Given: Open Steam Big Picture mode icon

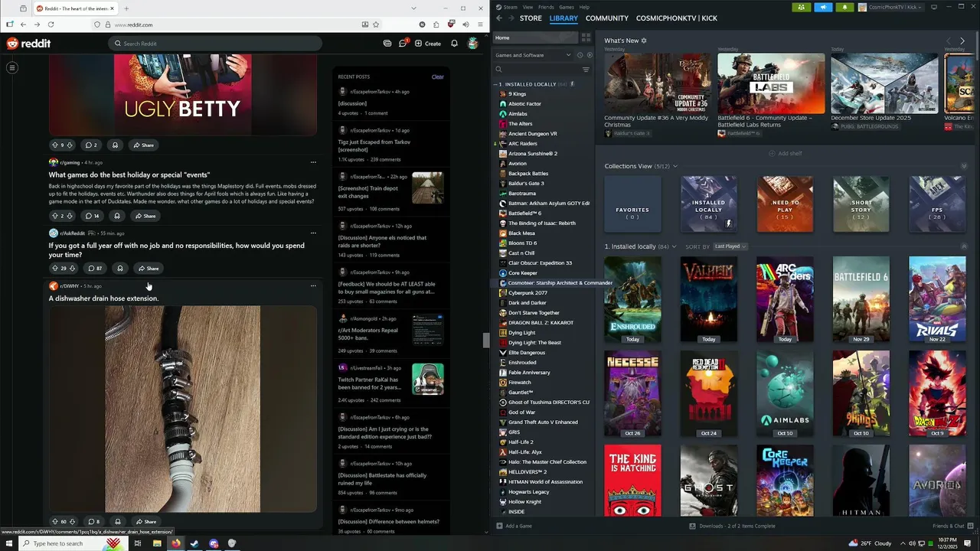Looking at the screenshot, I should (x=934, y=7).
